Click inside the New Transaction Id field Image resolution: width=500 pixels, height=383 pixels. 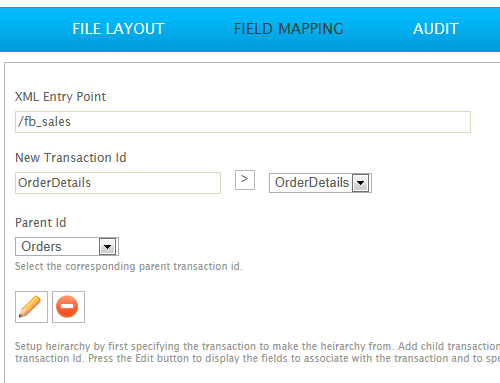(118, 183)
